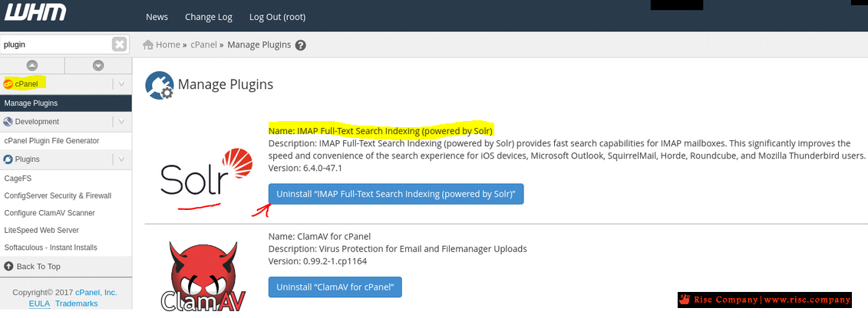The height and width of the screenshot is (318, 868).
Task: Open the help question mark icon
Action: (x=301, y=45)
